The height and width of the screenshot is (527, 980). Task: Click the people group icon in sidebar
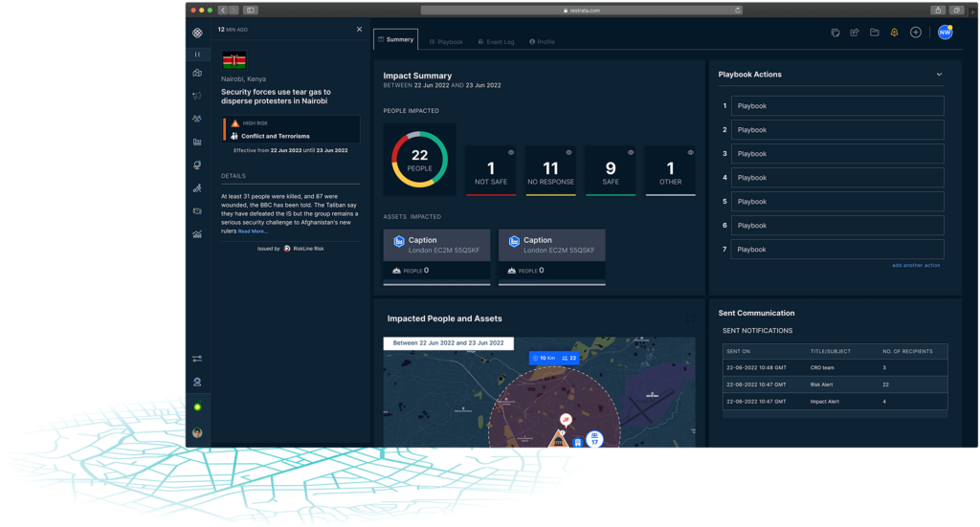click(x=197, y=119)
